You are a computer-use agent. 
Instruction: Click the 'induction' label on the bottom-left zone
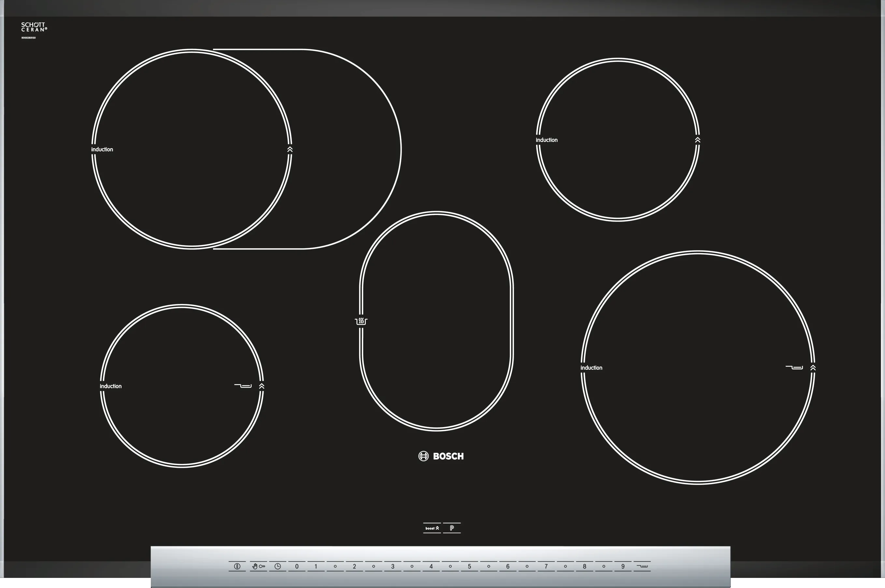(110, 386)
